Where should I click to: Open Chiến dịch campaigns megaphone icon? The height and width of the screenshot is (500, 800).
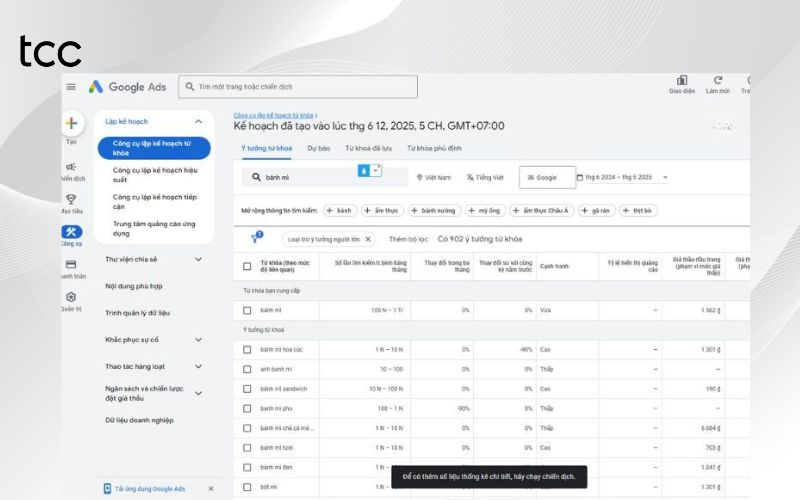point(71,167)
